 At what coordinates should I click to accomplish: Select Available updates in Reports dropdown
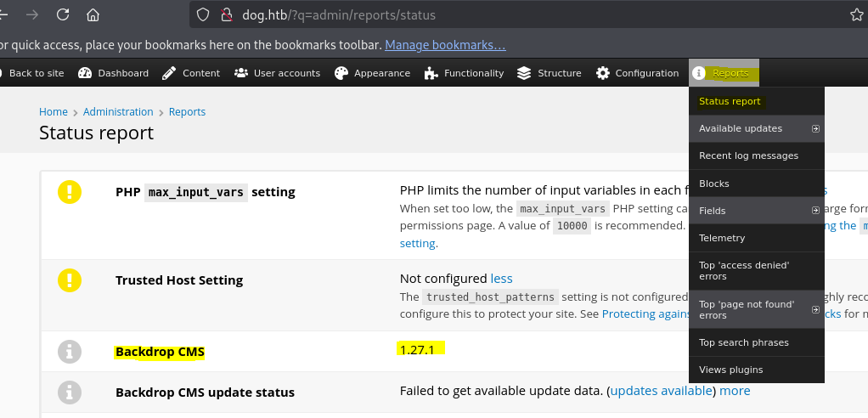[x=757, y=128]
